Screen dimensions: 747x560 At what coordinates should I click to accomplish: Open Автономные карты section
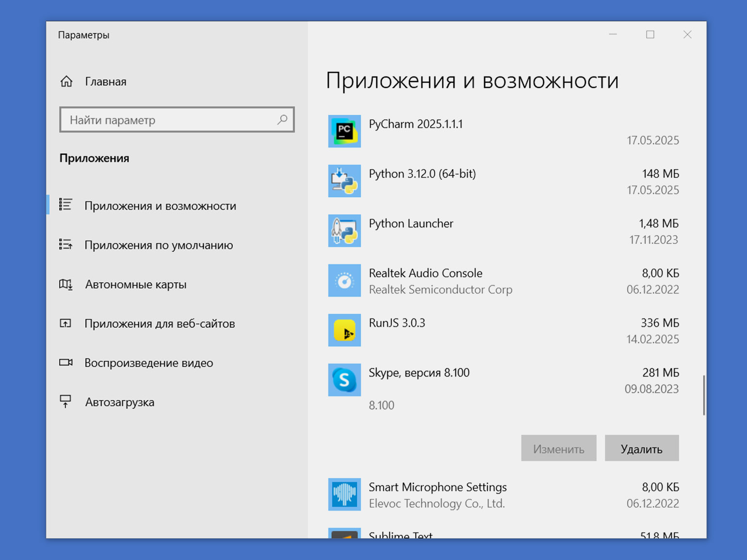pos(136,285)
